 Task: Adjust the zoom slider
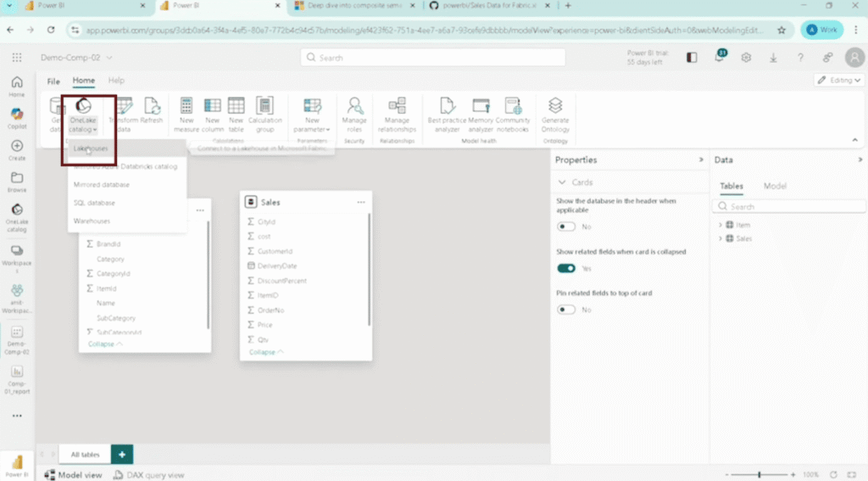tap(759, 475)
